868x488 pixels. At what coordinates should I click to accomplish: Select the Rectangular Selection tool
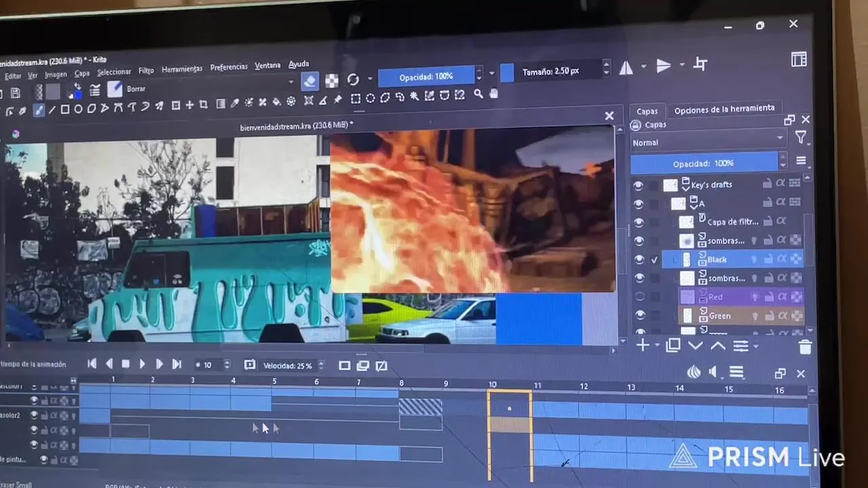click(355, 98)
